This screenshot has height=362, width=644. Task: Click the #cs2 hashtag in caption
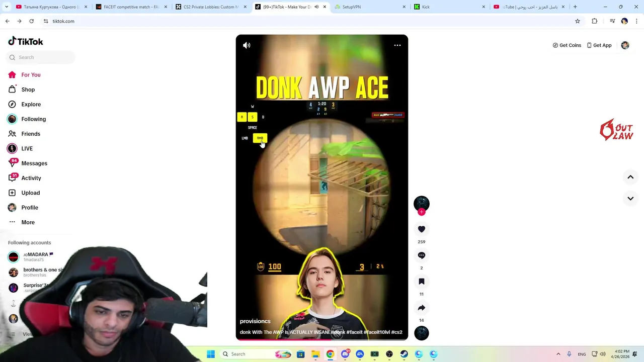[x=396, y=332]
